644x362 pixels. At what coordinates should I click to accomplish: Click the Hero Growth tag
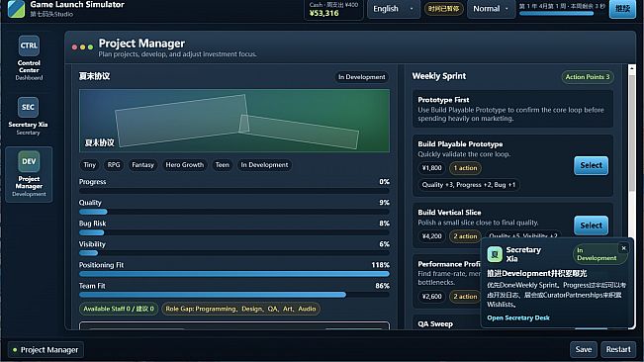(x=184, y=165)
